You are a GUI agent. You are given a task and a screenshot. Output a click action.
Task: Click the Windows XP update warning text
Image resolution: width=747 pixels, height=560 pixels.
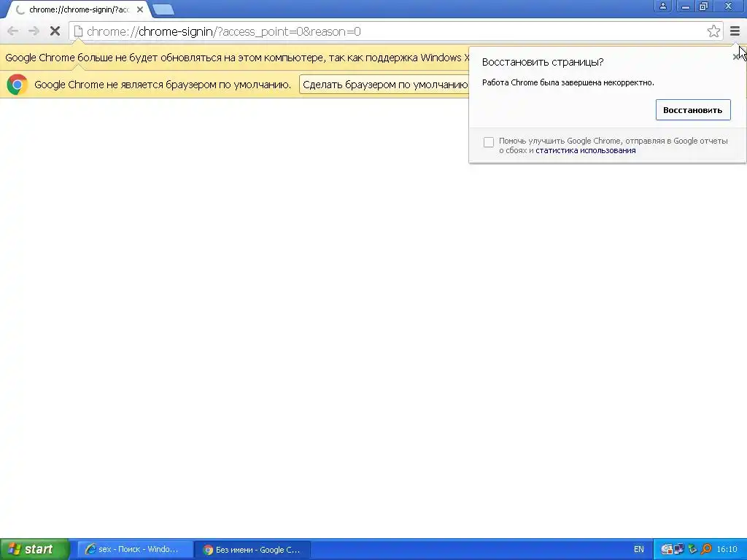pyautogui.click(x=237, y=58)
